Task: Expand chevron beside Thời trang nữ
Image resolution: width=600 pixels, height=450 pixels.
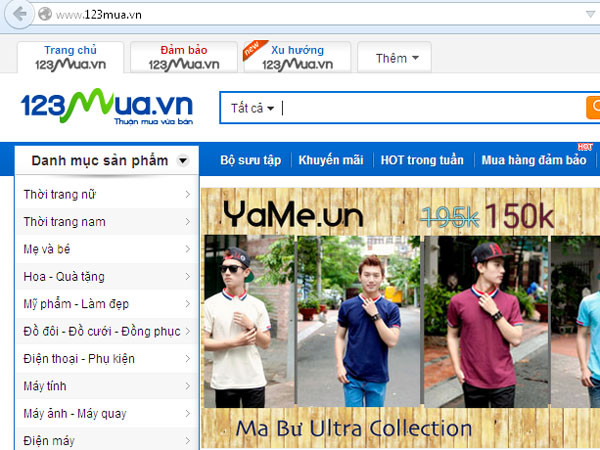Action: [x=188, y=194]
